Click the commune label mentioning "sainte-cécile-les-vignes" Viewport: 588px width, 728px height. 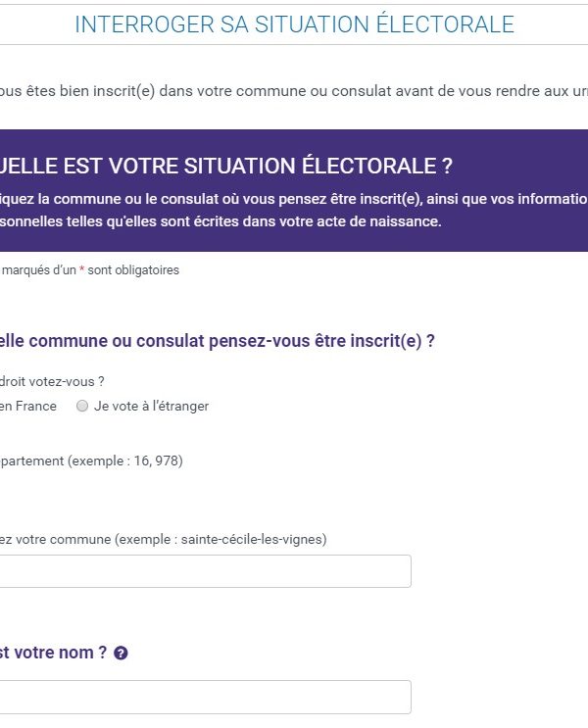(x=163, y=540)
